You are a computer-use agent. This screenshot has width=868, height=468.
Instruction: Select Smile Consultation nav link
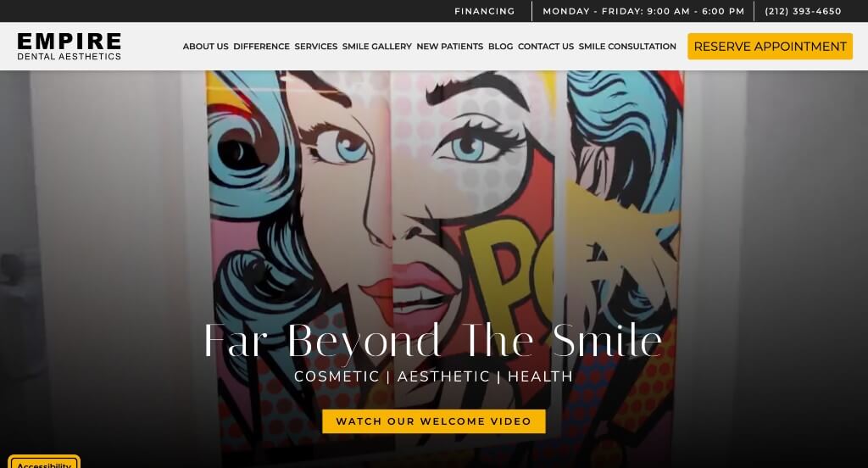click(x=627, y=47)
